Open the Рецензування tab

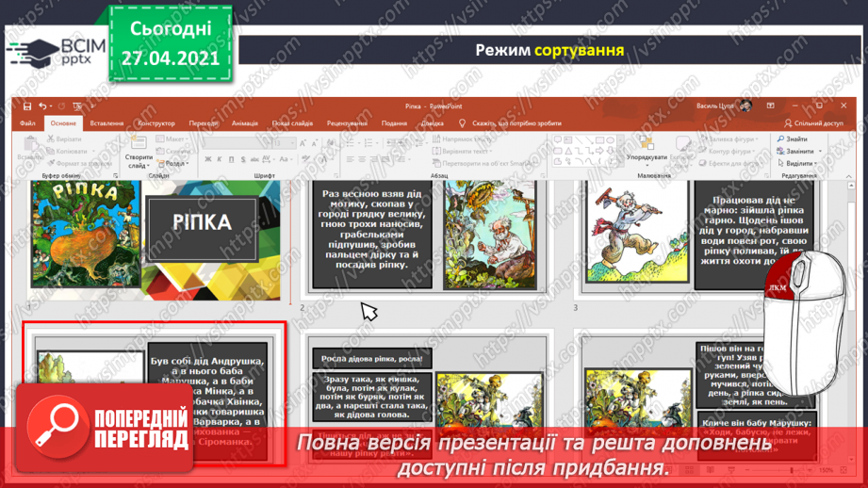pos(347,123)
